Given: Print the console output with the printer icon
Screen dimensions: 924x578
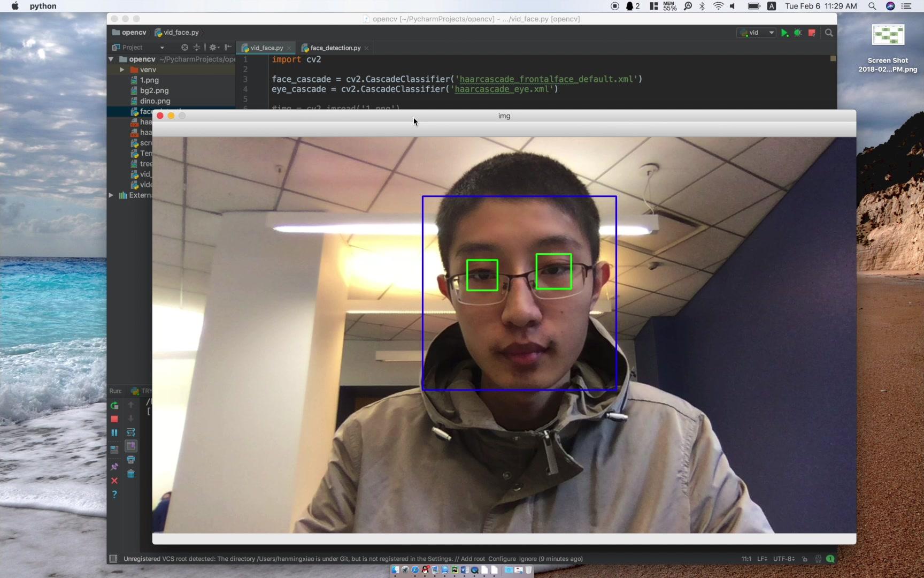Looking at the screenshot, I should (x=131, y=460).
